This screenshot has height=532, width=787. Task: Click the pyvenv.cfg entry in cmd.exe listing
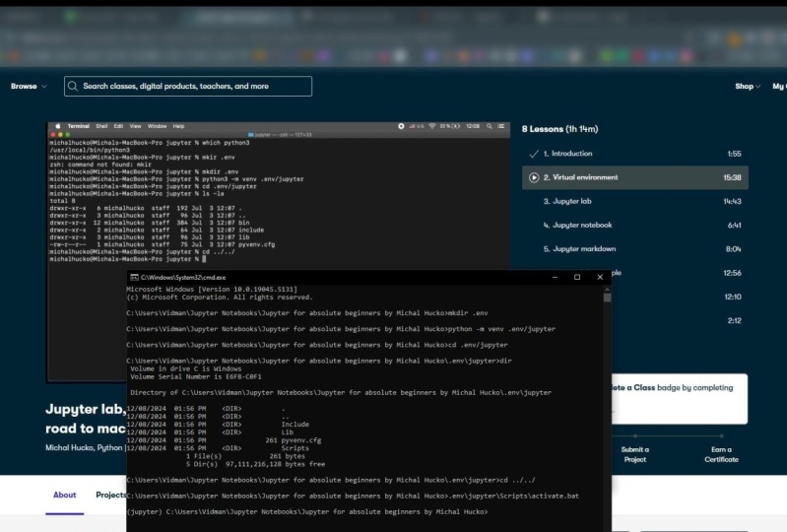pos(301,440)
